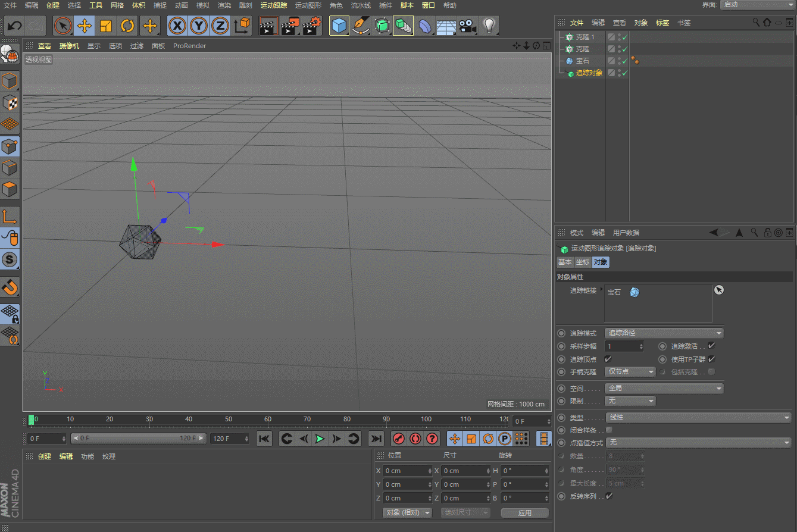Select the Rotate tool icon
Screen dimensions: 797x532
point(127,26)
